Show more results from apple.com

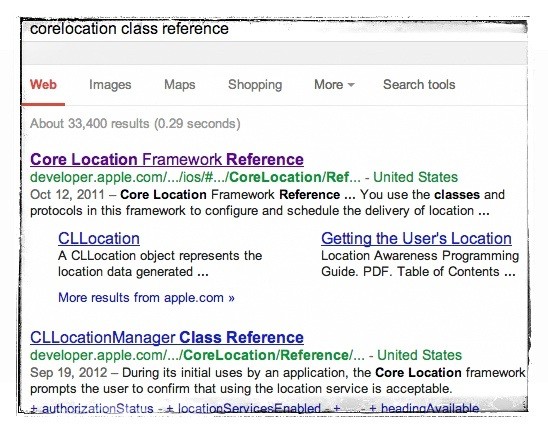tap(146, 298)
